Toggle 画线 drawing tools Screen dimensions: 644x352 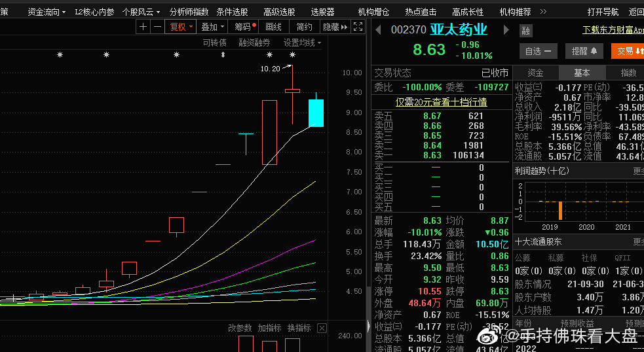[274, 27]
